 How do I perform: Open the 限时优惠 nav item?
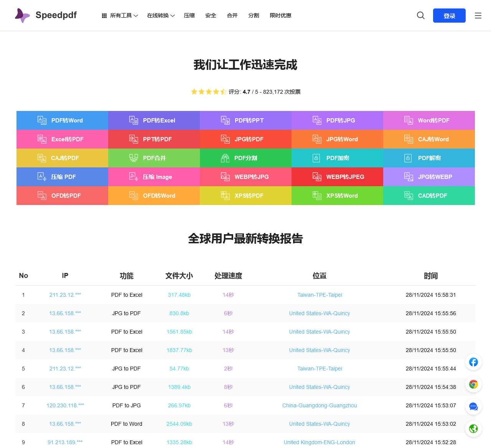(x=280, y=15)
